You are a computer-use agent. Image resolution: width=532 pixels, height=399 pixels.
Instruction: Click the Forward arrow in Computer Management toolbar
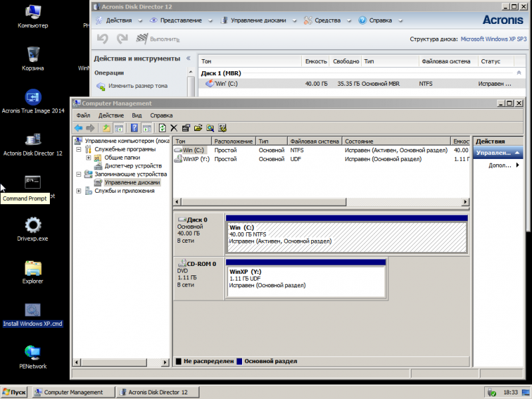(90, 128)
